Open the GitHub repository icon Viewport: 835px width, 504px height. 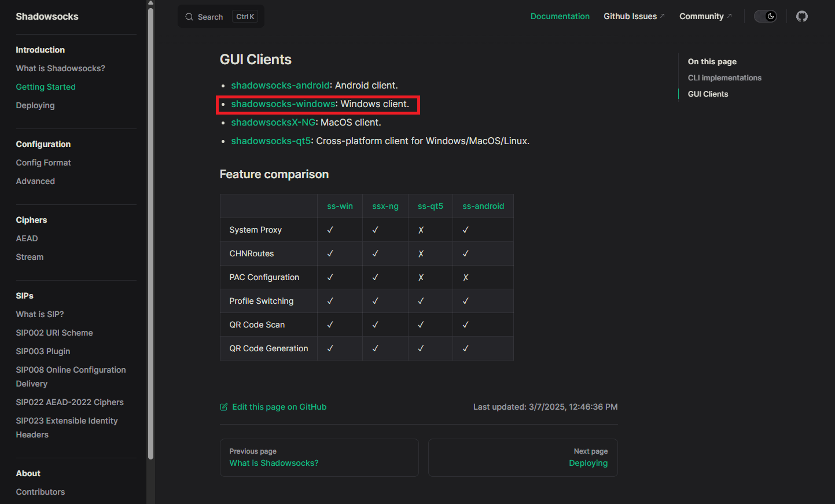801,16
